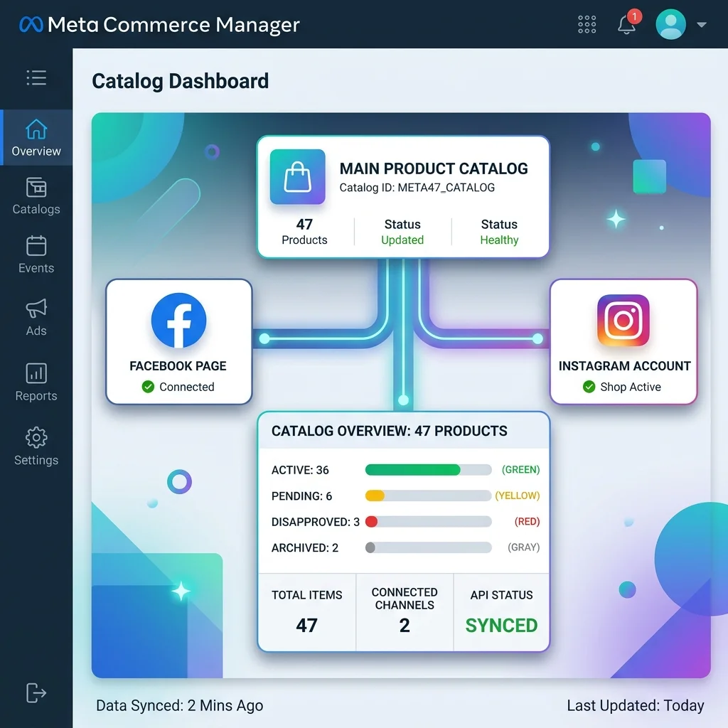This screenshot has width=728, height=728.
Task: Click the ACTIVE: 36 label
Action: (x=300, y=471)
